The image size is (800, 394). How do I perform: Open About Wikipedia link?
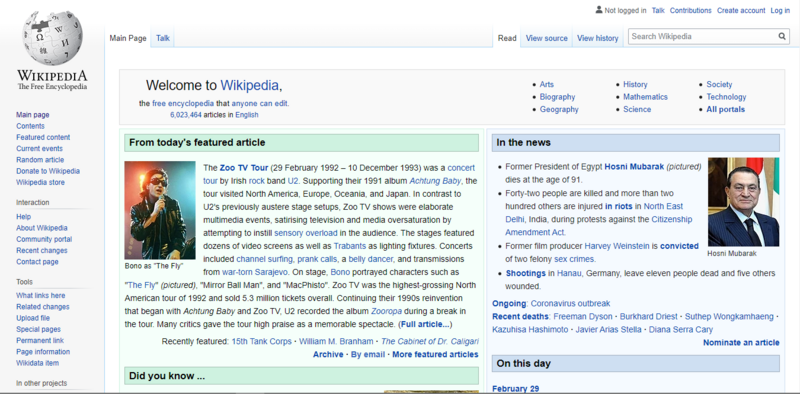click(41, 228)
